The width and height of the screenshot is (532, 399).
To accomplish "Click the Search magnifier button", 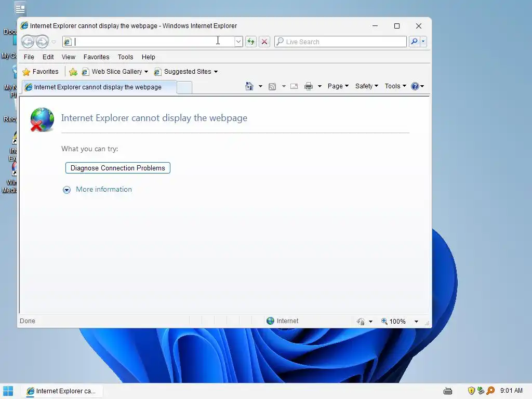I will [414, 42].
